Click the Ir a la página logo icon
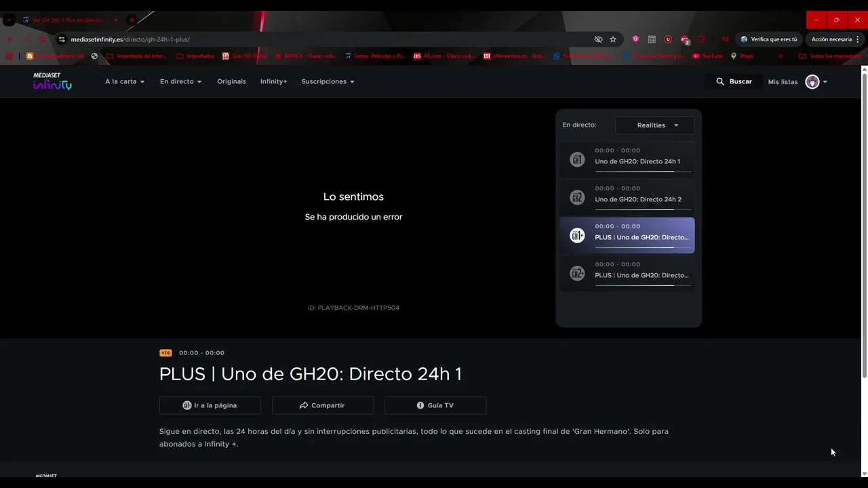The image size is (868, 488). pyautogui.click(x=187, y=405)
